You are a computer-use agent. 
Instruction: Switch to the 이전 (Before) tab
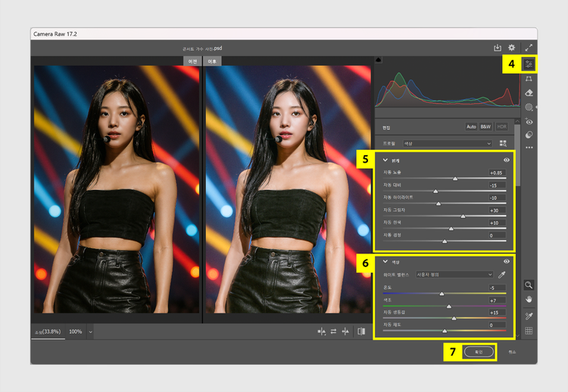pyautogui.click(x=192, y=61)
